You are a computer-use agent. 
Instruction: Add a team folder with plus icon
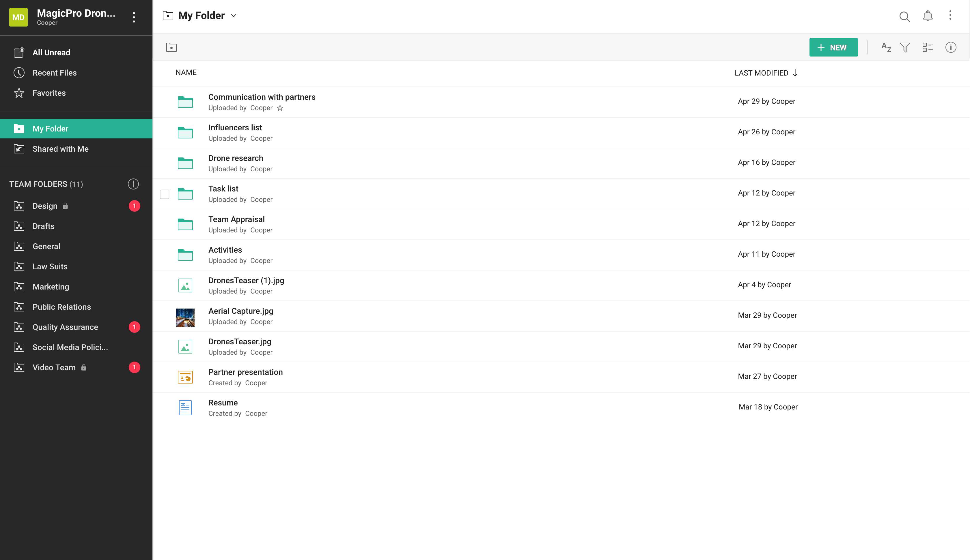pos(133,184)
